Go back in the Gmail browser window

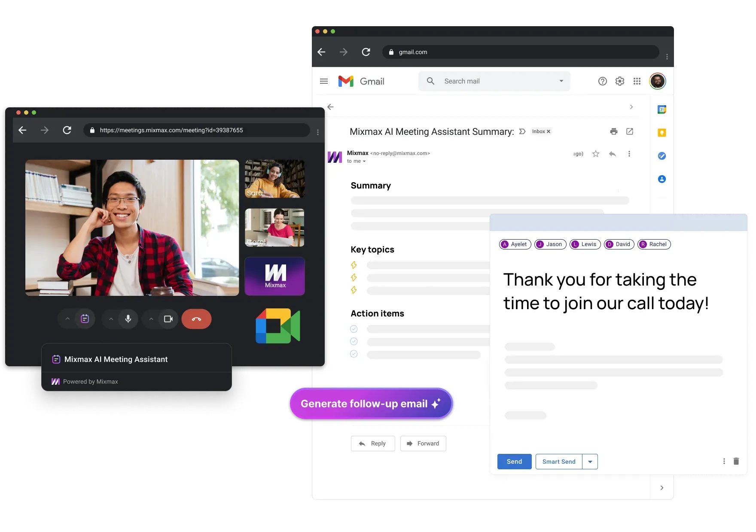point(321,52)
